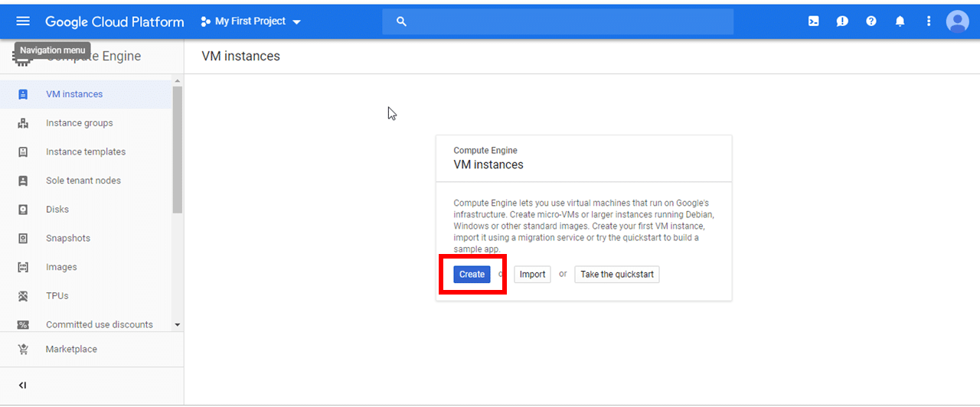Screen dimensions: 980x407
Task: Click the Instance templates icon
Action: [x=23, y=151]
